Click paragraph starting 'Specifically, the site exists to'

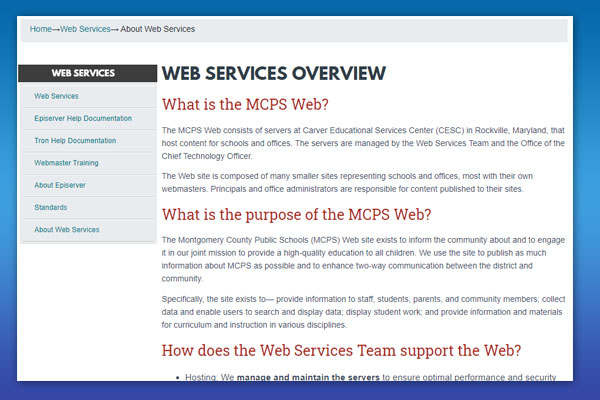coord(363,312)
